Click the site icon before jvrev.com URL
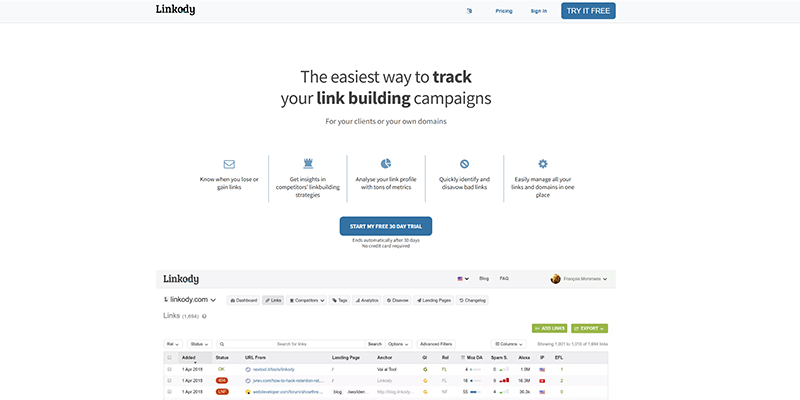800x400 pixels. [x=248, y=381]
